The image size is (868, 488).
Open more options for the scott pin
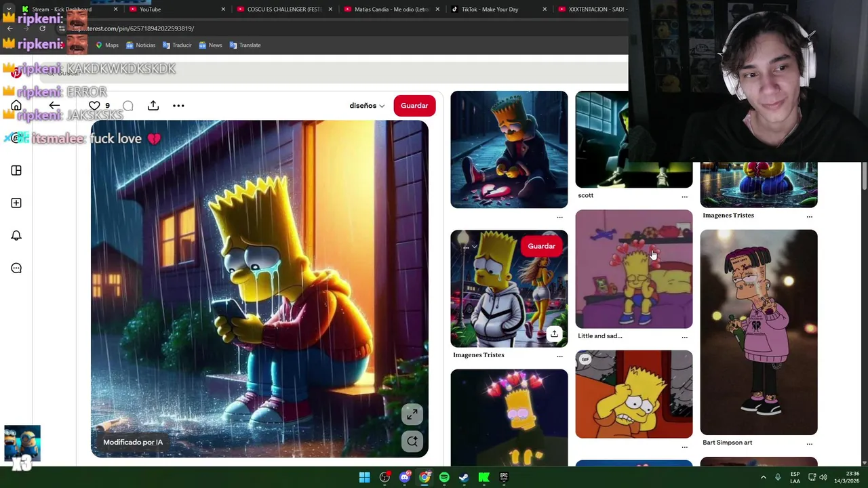click(x=684, y=197)
